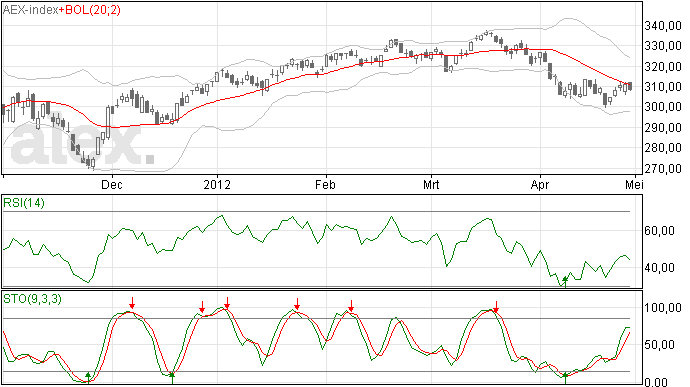Click the green buy arrow in RSI panel
The image size is (690, 387).
coord(565,282)
